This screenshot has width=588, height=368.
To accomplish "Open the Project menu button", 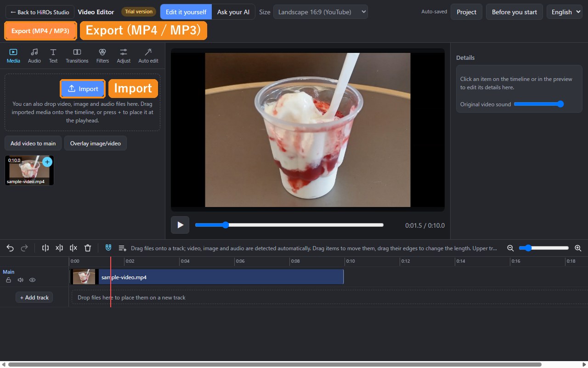I will coord(466,12).
